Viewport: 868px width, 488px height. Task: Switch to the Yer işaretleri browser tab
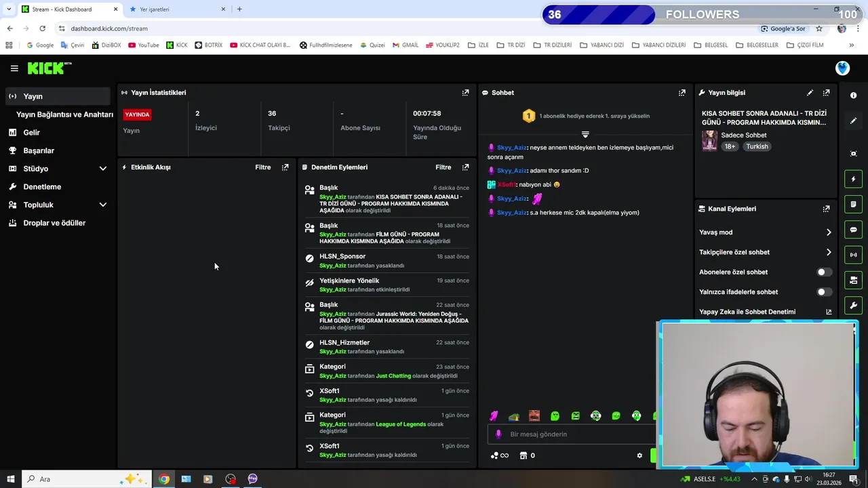click(177, 9)
